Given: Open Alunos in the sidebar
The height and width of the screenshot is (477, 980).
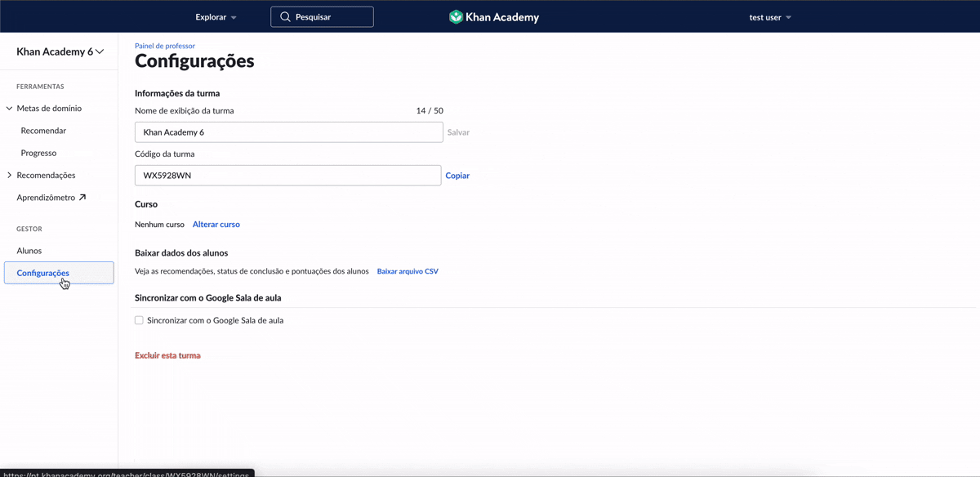Looking at the screenshot, I should click(x=29, y=251).
